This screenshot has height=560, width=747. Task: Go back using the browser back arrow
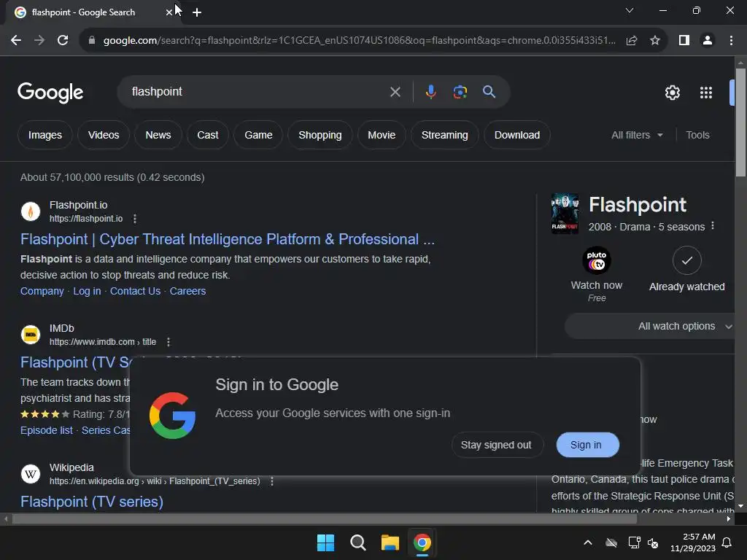click(x=16, y=41)
